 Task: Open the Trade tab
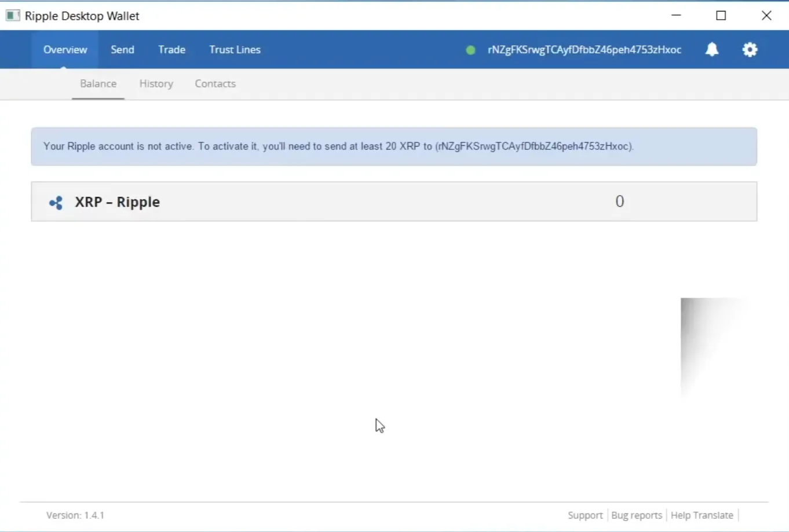point(172,50)
